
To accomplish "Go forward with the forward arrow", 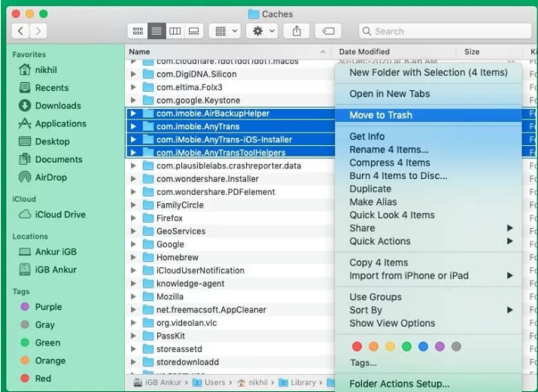I will tap(38, 31).
